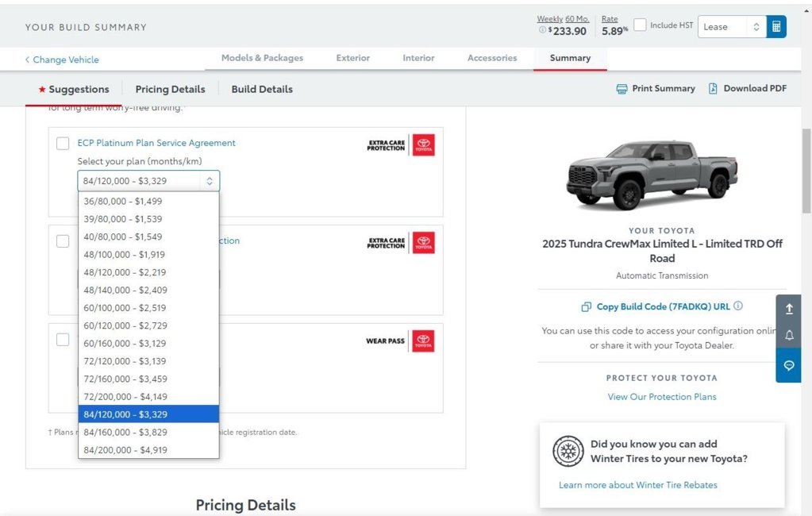
Task: Collapse the ECP plan months/km dropdown
Action: pos(148,181)
